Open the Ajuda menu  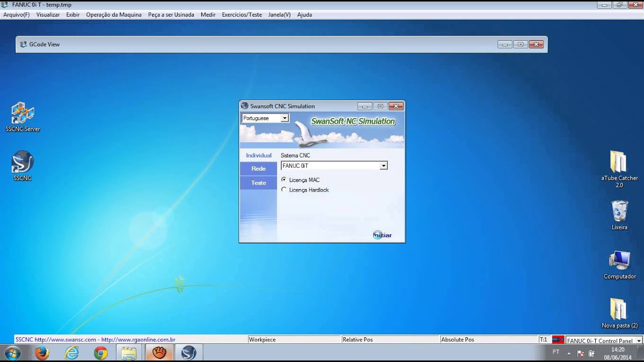coord(304,15)
